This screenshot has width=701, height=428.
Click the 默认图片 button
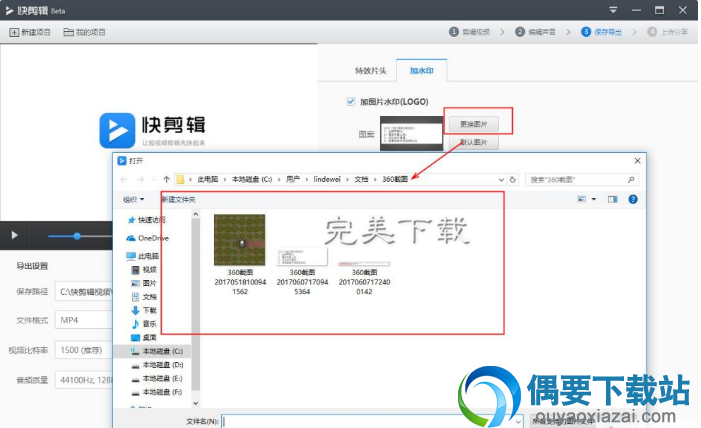point(473,142)
